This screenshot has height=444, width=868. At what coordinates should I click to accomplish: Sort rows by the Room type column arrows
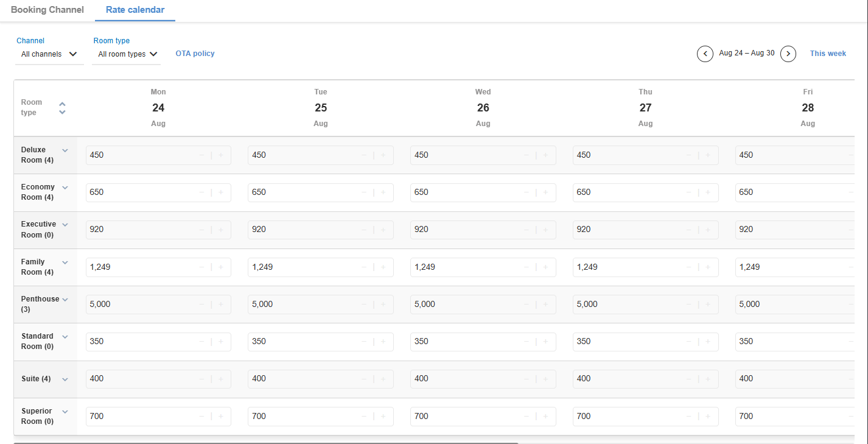click(x=62, y=108)
